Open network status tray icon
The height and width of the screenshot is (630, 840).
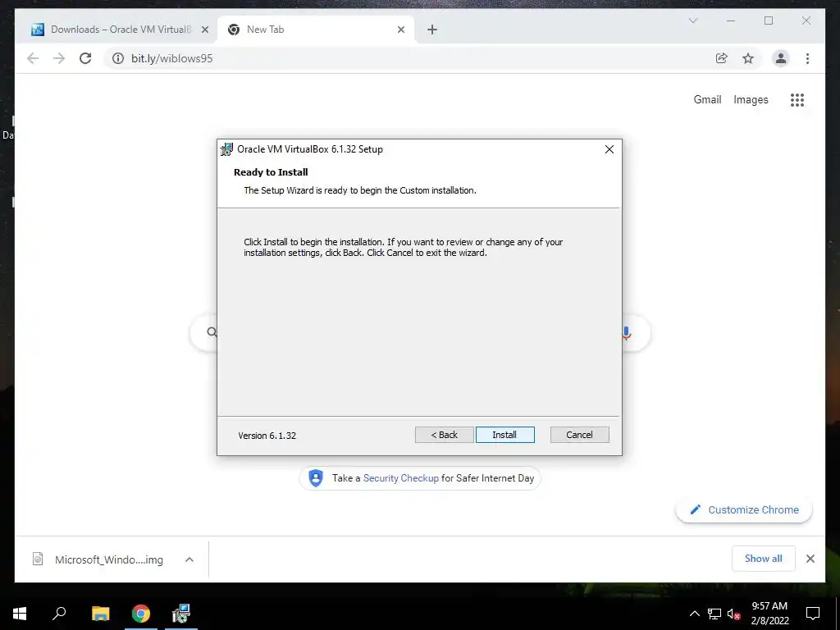pos(714,614)
